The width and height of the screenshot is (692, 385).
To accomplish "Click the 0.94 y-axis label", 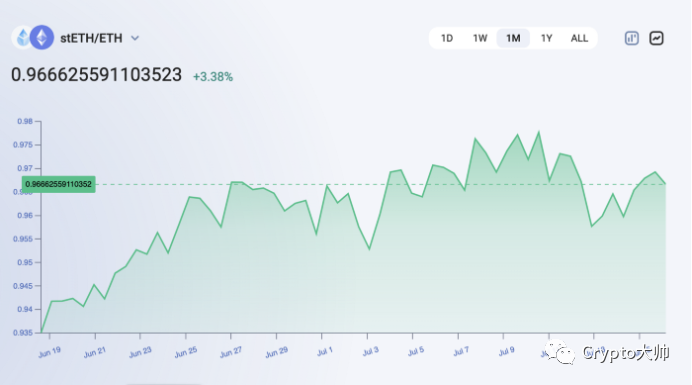I will click(x=25, y=309).
